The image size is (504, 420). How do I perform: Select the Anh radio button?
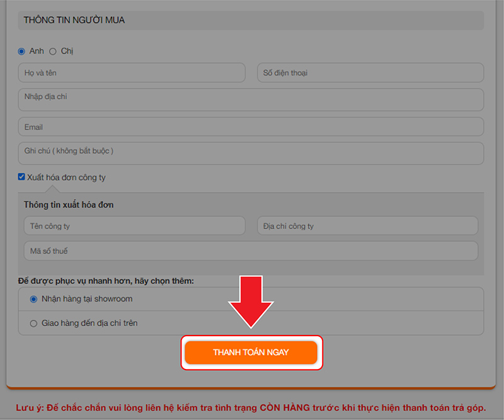coord(21,51)
